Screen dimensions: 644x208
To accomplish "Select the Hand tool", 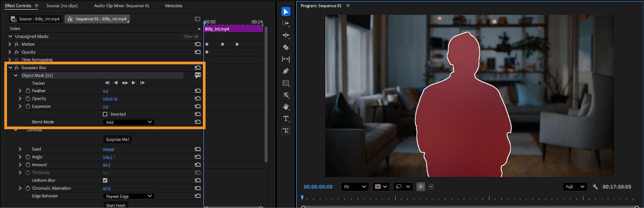I will [x=286, y=107].
